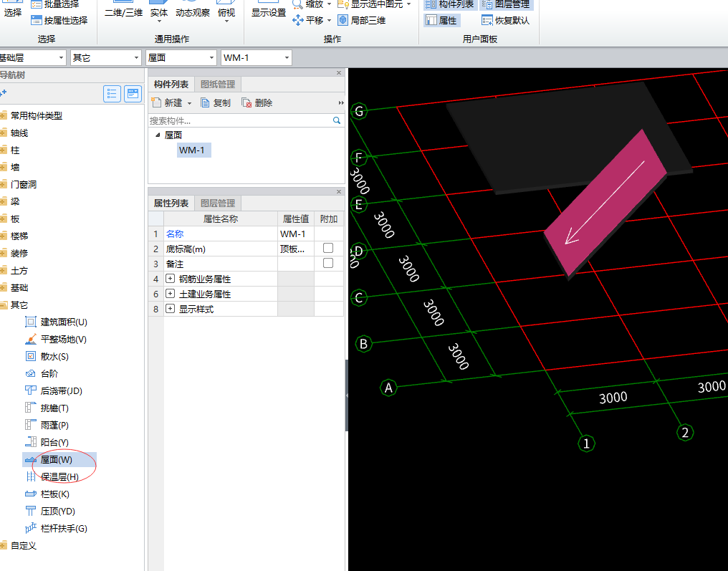Toggle 属性 panel button in ribbon
728x571 pixels.
point(441,21)
